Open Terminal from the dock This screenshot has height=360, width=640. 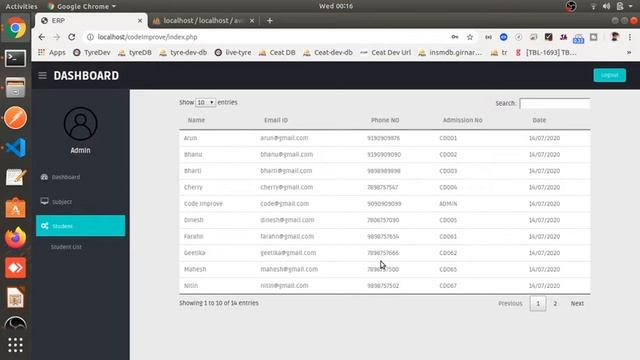coord(16,58)
